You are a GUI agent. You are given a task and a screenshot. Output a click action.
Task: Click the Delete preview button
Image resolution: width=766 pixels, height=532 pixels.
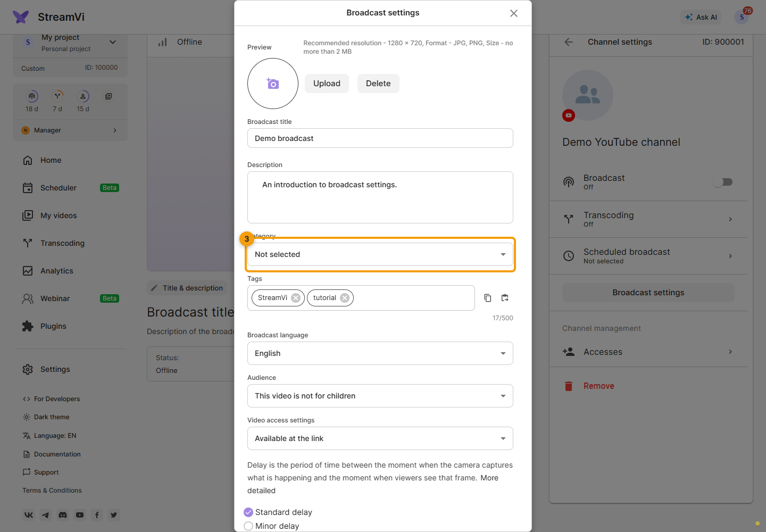[x=378, y=84]
